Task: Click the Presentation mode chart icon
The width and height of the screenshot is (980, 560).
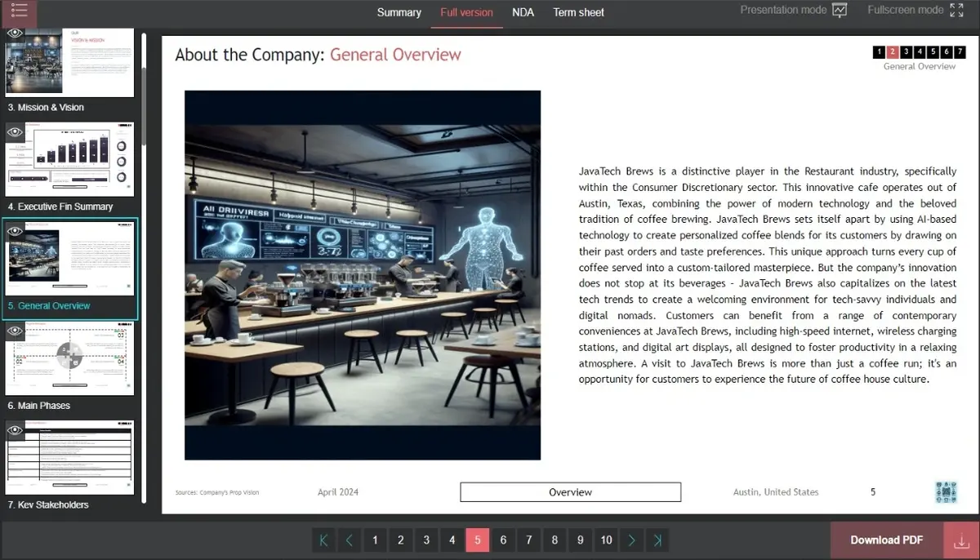Action: coord(840,11)
